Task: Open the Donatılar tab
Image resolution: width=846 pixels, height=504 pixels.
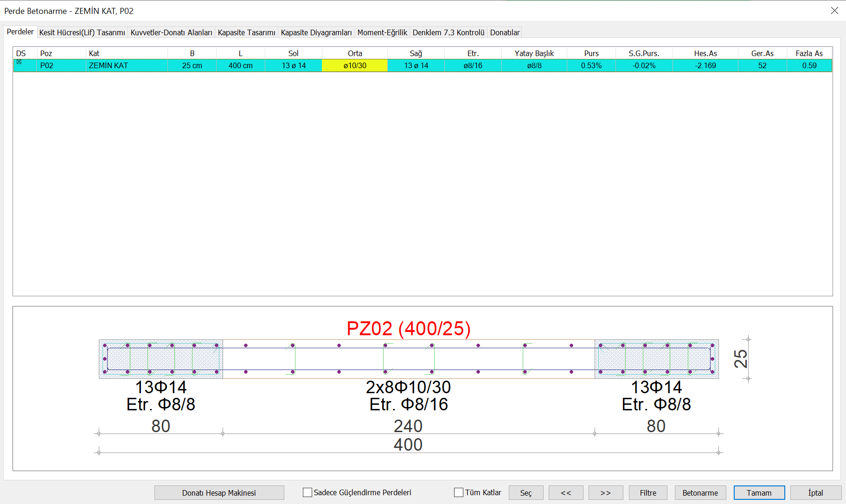Action: tap(505, 32)
